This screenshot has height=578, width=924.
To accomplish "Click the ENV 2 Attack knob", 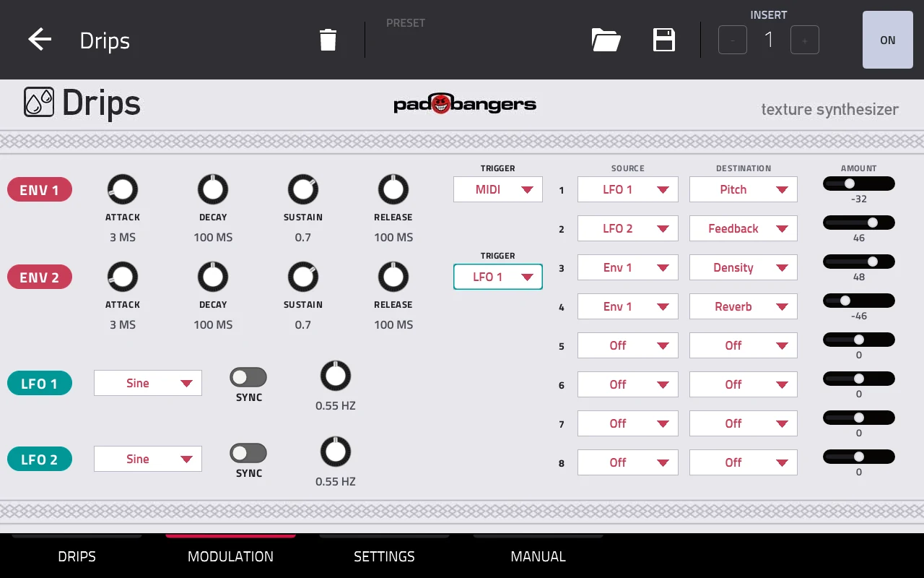I will pos(123,277).
